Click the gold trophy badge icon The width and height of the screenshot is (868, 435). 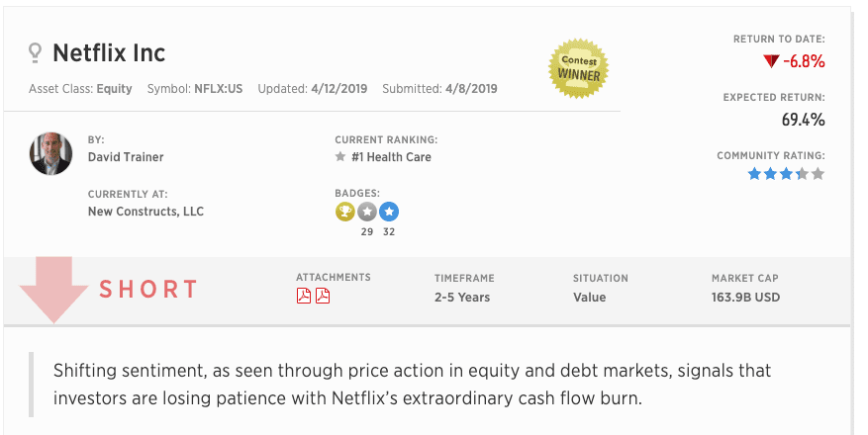(344, 212)
